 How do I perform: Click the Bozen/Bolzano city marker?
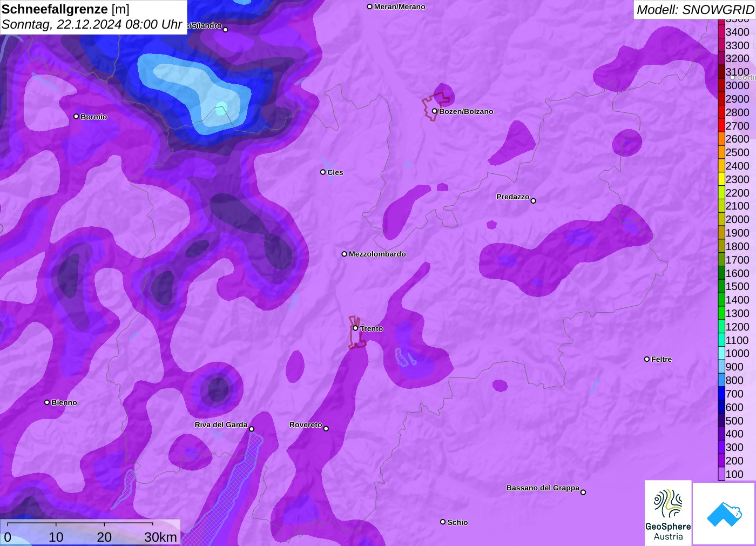click(x=434, y=111)
